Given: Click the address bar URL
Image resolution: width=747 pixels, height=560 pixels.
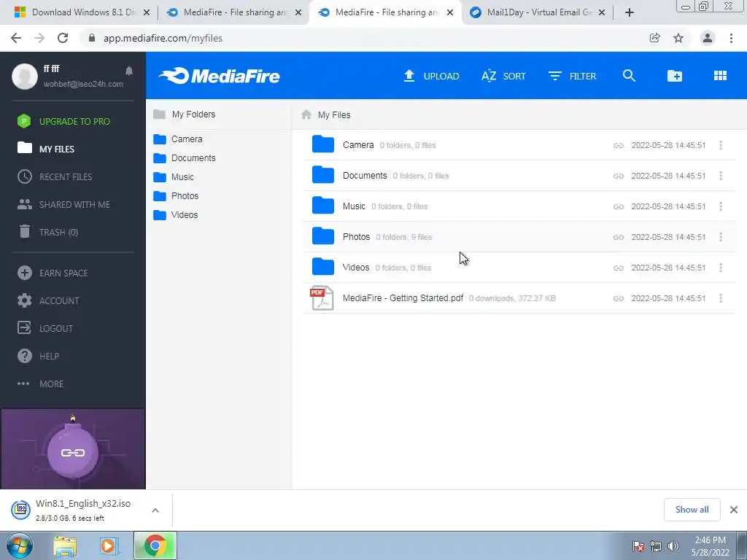Looking at the screenshot, I should pos(163,38).
